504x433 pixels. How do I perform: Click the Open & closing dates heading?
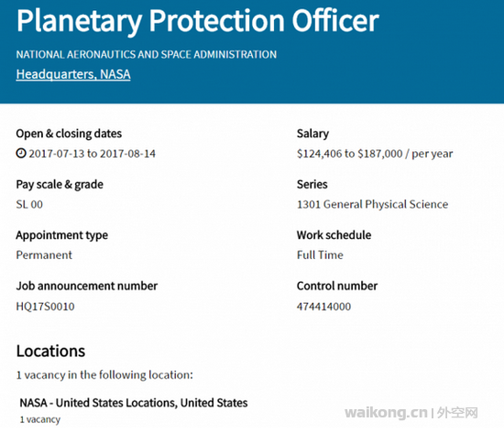pyautogui.click(x=69, y=134)
